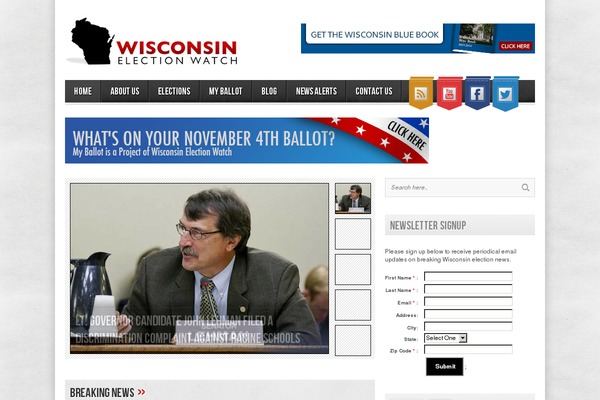Click the First Name input field
The height and width of the screenshot is (400, 600).
[x=468, y=276]
